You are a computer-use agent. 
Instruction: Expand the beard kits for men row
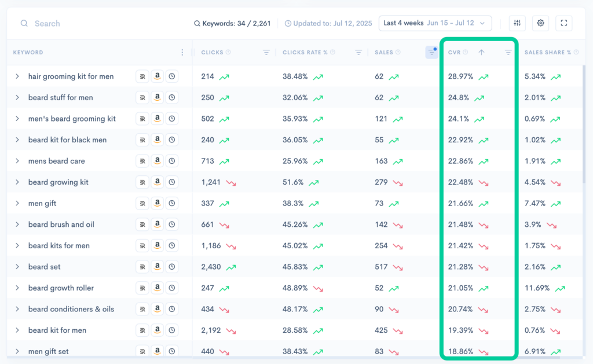tap(17, 246)
